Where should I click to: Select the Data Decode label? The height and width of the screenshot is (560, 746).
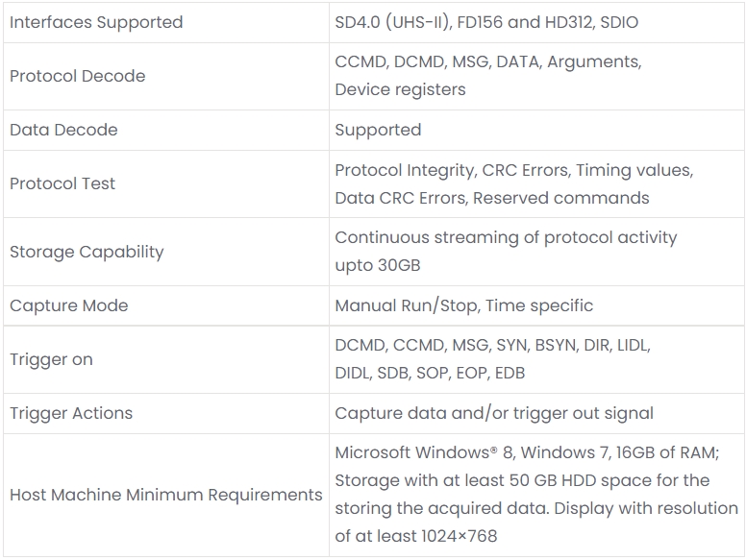tap(63, 130)
